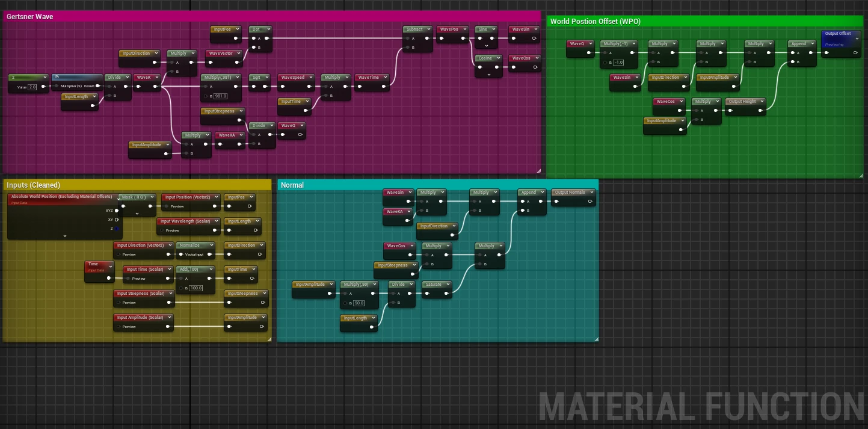Expand the bottom chevron under the Sine node
This screenshot has width=868, height=429.
(486, 45)
